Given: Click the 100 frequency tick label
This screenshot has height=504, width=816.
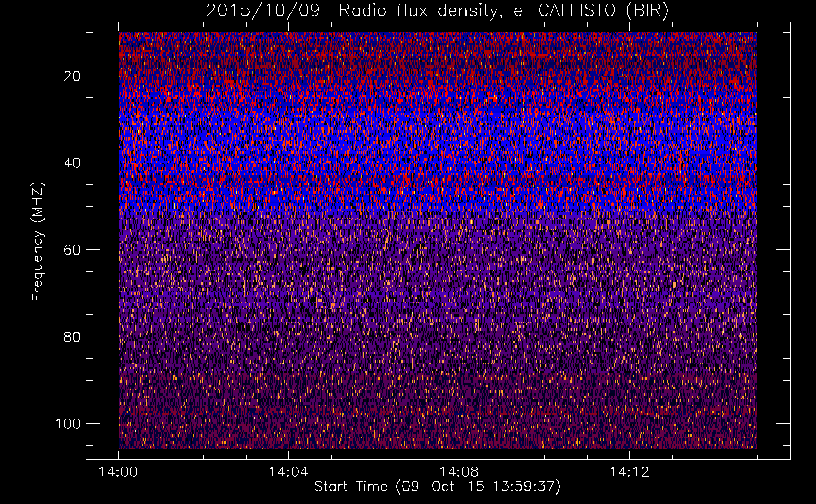Looking at the screenshot, I should pos(68,424).
